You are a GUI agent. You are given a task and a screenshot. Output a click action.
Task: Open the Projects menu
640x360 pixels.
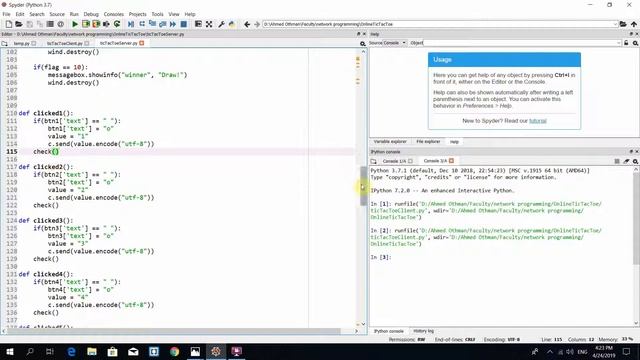click(x=138, y=14)
